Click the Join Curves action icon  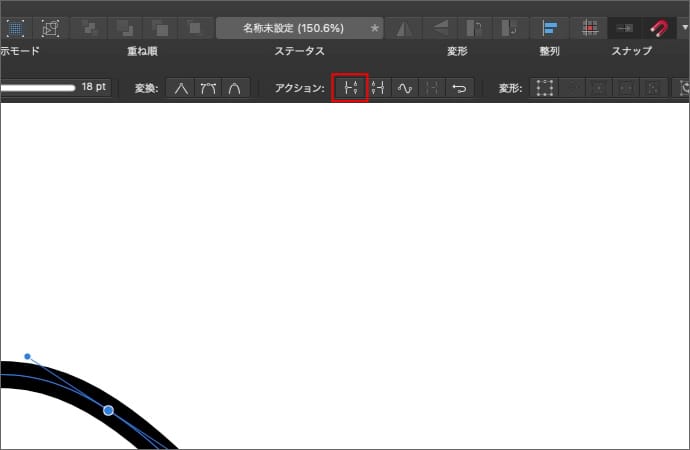coord(432,88)
